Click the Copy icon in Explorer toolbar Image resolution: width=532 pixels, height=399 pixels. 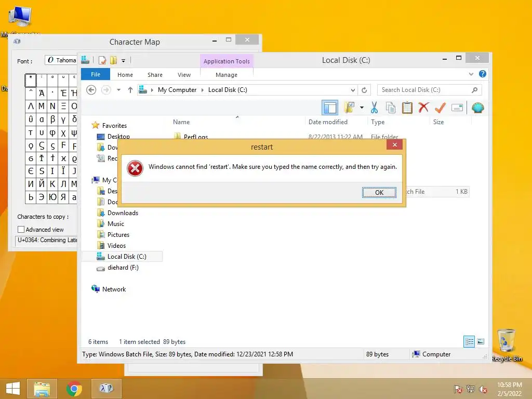[391, 108]
